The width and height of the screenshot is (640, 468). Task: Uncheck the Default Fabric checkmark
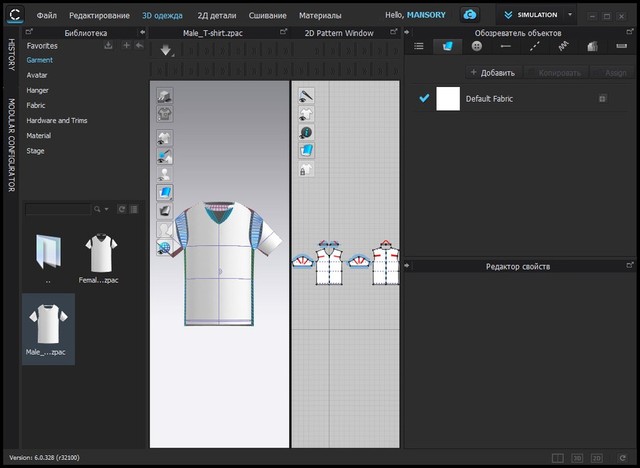[x=424, y=98]
